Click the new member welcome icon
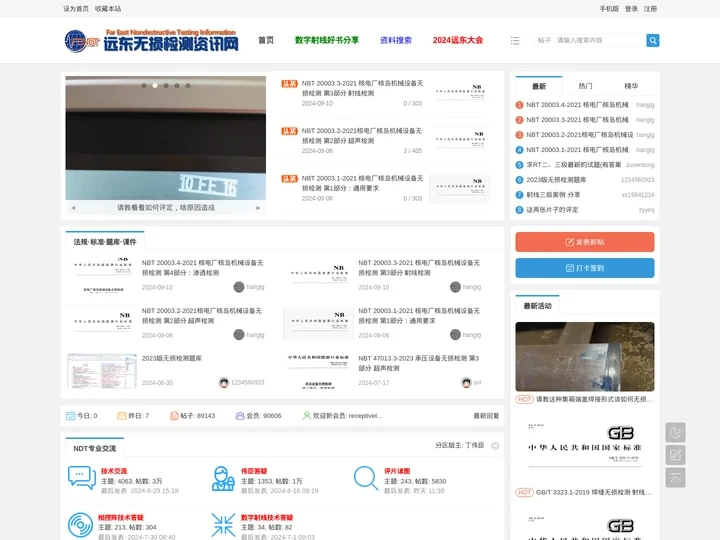This screenshot has height=540, width=720. [x=307, y=416]
